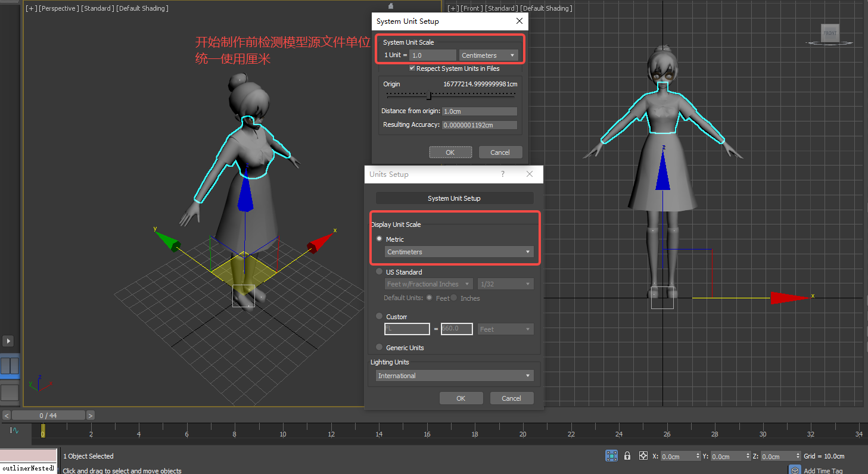868x474 pixels.
Task: Click the pink MAXScript mini listener area
Action: tap(29, 456)
